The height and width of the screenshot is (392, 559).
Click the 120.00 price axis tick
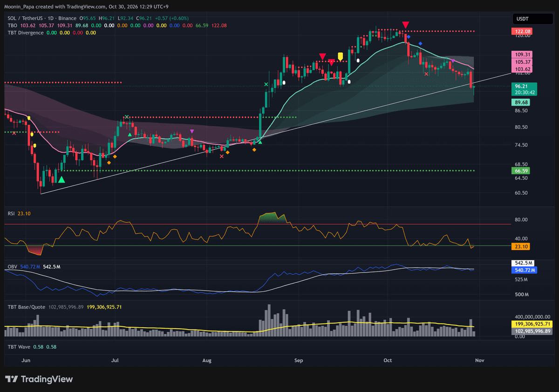[x=522, y=35]
